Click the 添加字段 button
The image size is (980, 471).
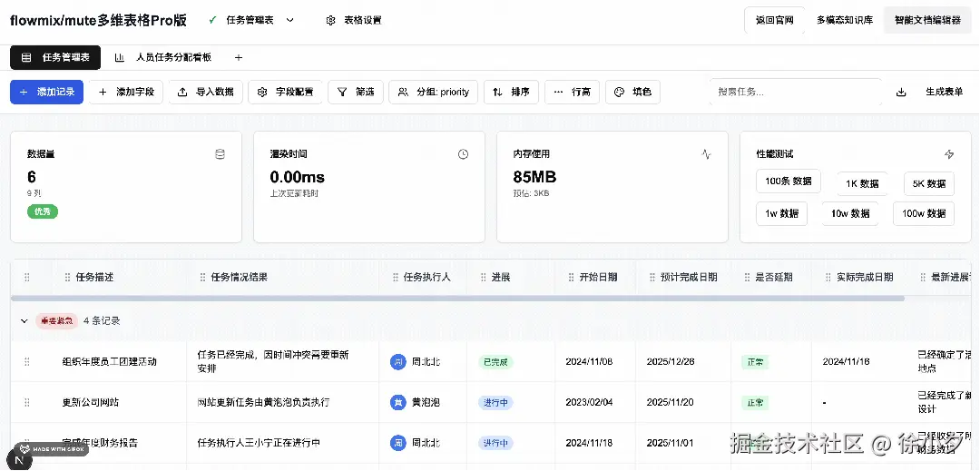pos(125,92)
